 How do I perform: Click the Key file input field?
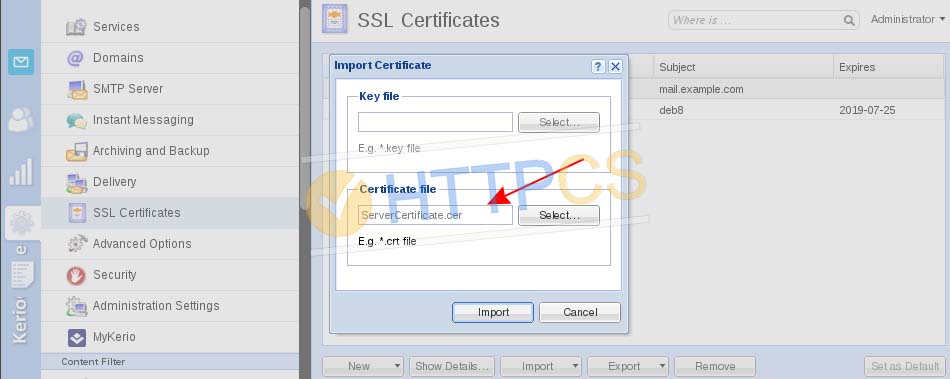[435, 122]
